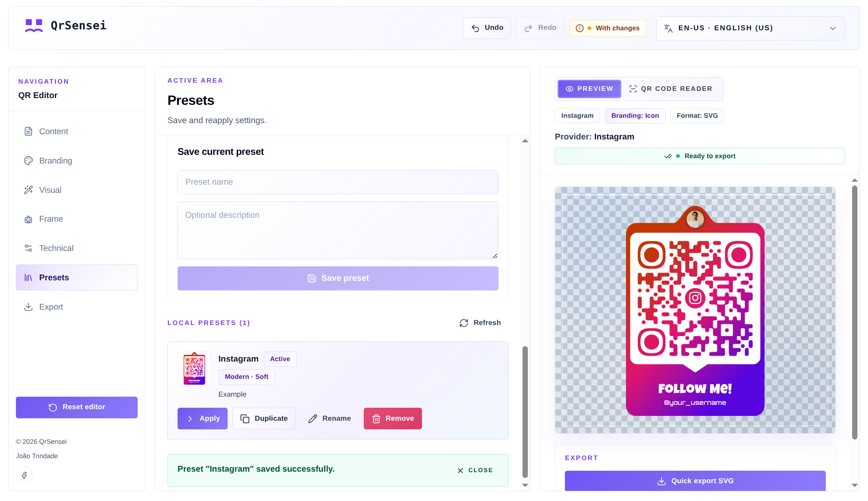The height and width of the screenshot is (501, 868).
Task: Navigate to the Export section
Action: pyautogui.click(x=77, y=307)
